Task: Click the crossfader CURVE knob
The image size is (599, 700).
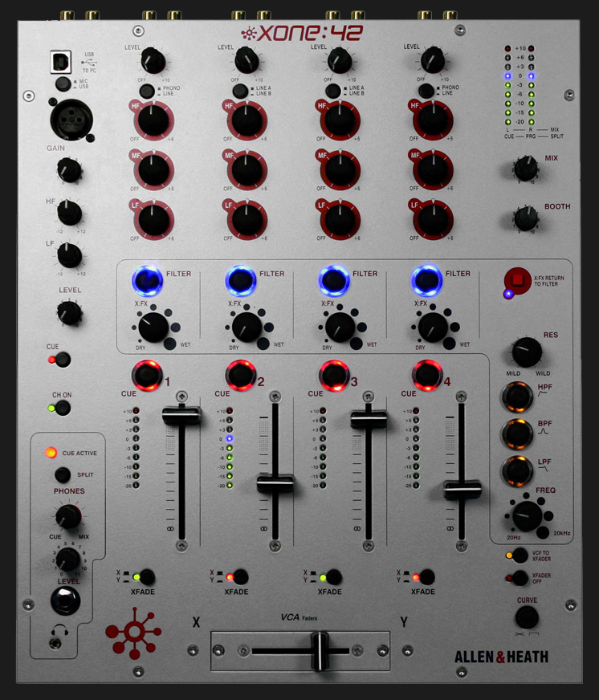Action: [x=527, y=617]
